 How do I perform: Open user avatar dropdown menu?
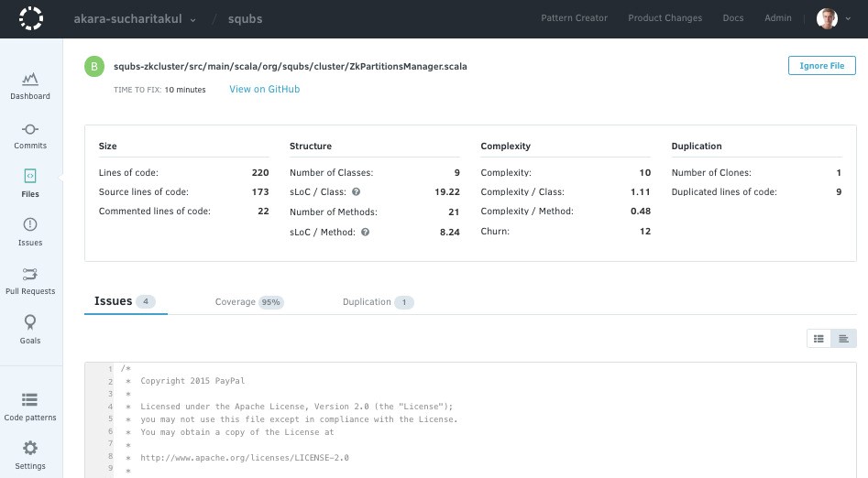coord(832,18)
